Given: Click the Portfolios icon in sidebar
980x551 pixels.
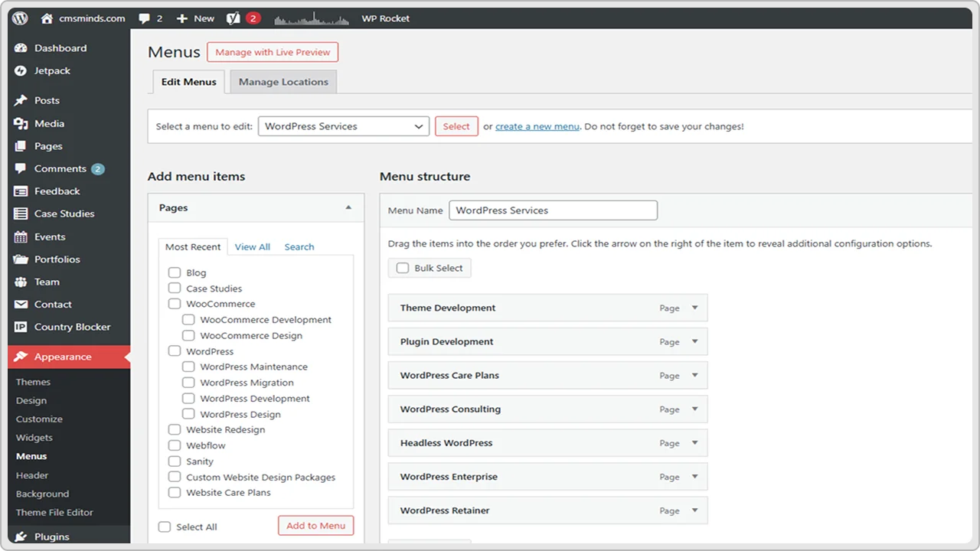Looking at the screenshot, I should coord(21,259).
